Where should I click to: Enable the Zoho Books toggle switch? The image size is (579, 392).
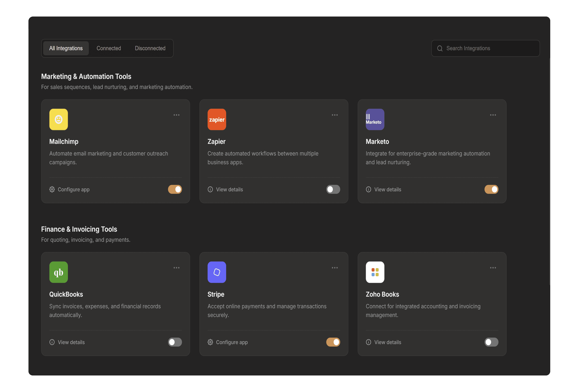pos(491,342)
